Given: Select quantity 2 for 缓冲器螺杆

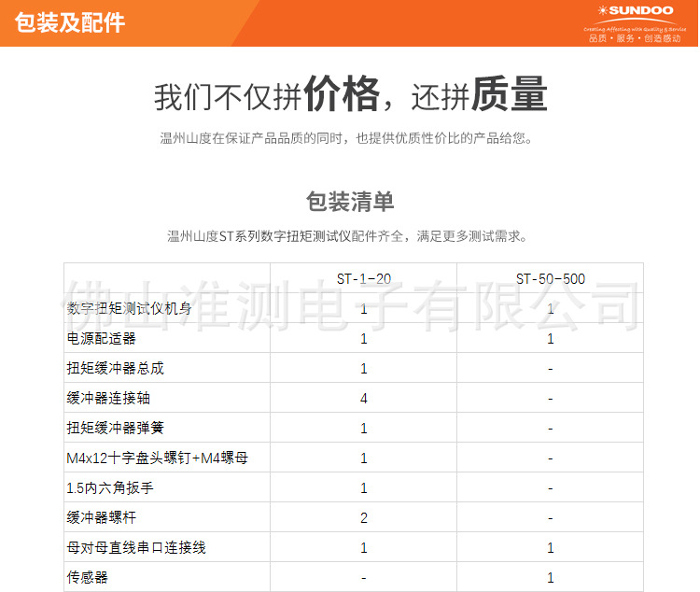Looking at the screenshot, I should pyautogui.click(x=364, y=518).
